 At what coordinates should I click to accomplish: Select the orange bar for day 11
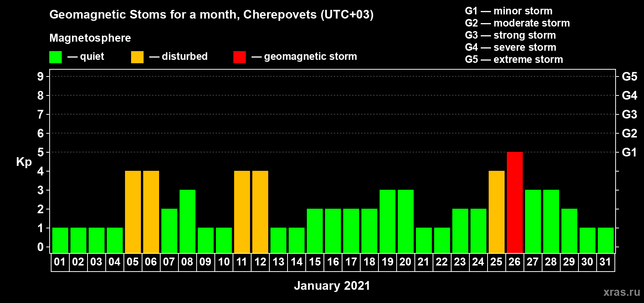pos(242,212)
